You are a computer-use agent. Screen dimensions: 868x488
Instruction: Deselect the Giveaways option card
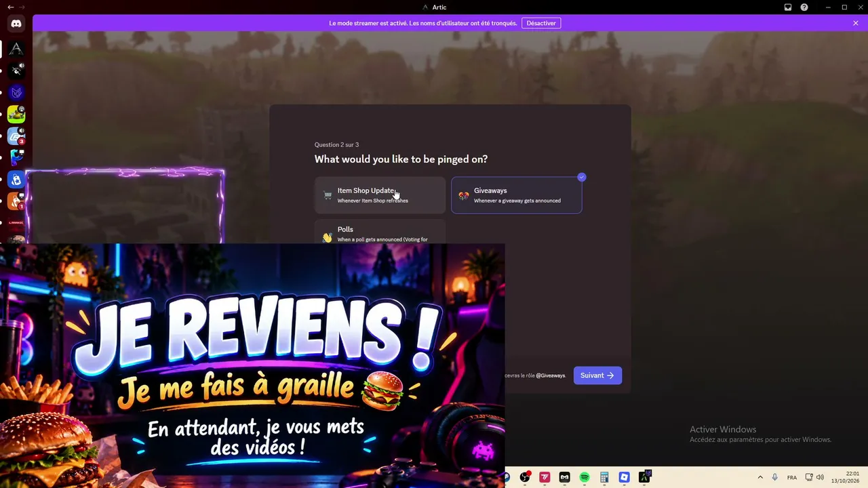point(517,195)
